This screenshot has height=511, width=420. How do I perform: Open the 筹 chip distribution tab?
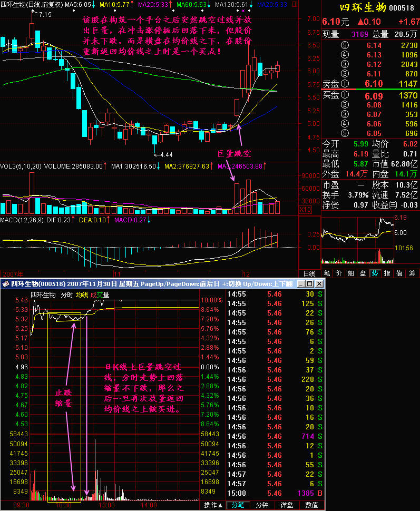tap(412, 273)
